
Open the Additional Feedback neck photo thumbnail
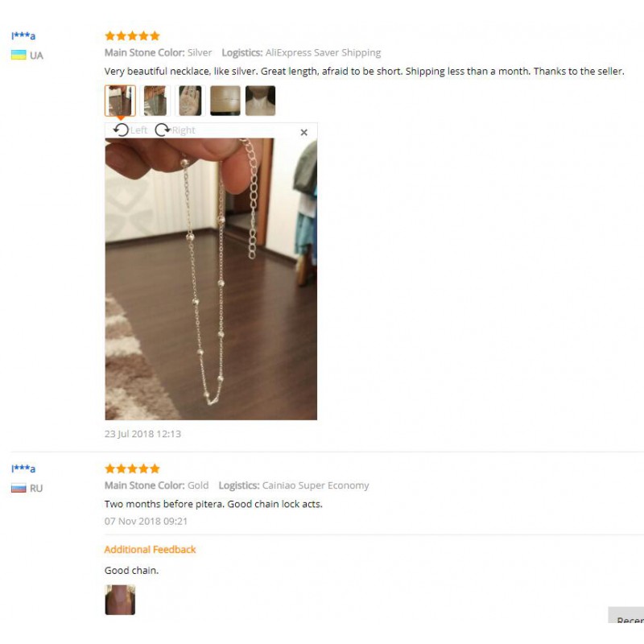pos(120,600)
